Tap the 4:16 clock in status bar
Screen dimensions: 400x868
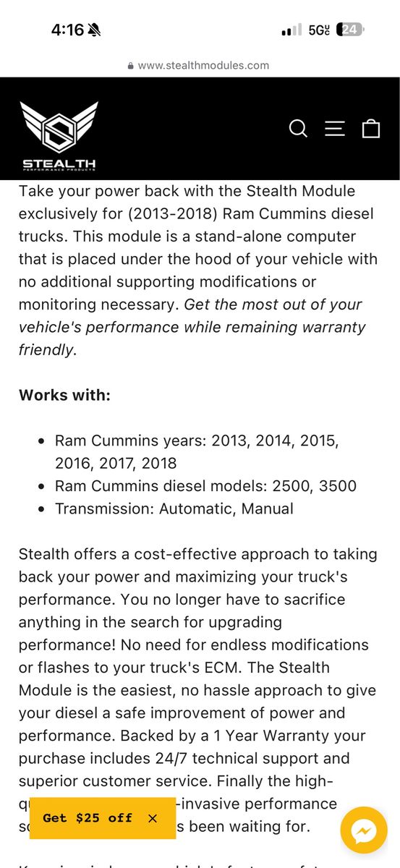(x=67, y=30)
